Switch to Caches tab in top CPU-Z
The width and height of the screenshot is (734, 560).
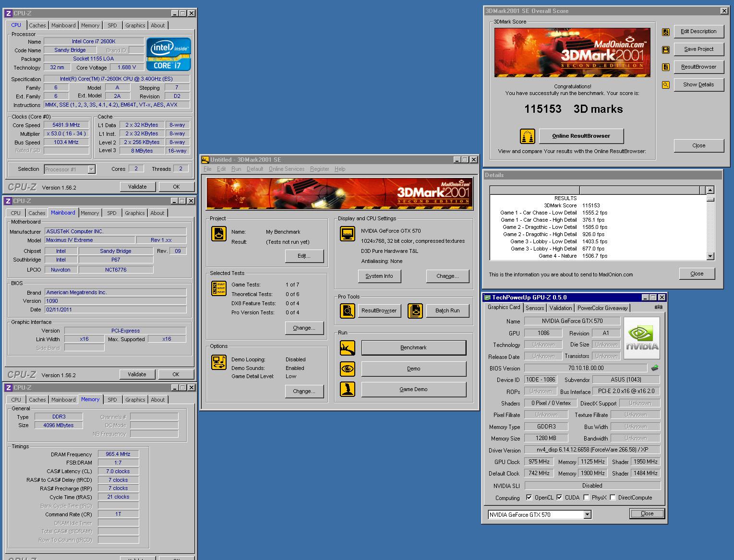37,25
